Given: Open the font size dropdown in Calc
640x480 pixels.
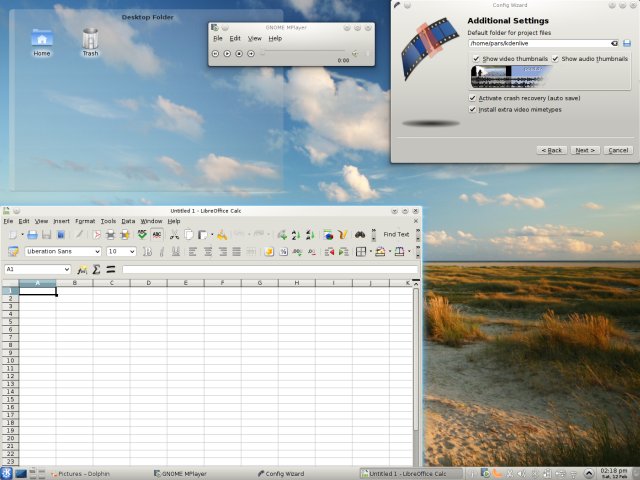Looking at the screenshot, I should pyautogui.click(x=132, y=252).
